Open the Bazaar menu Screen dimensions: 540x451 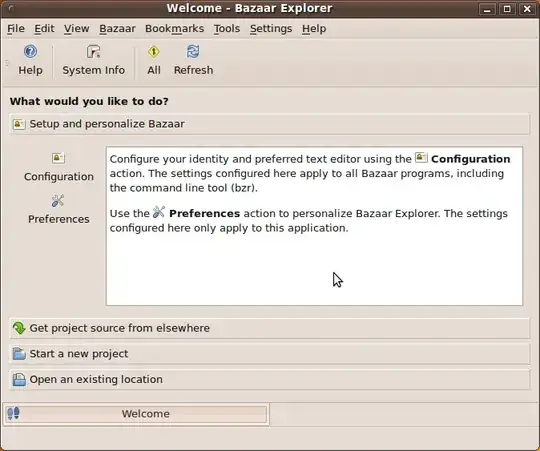117,29
